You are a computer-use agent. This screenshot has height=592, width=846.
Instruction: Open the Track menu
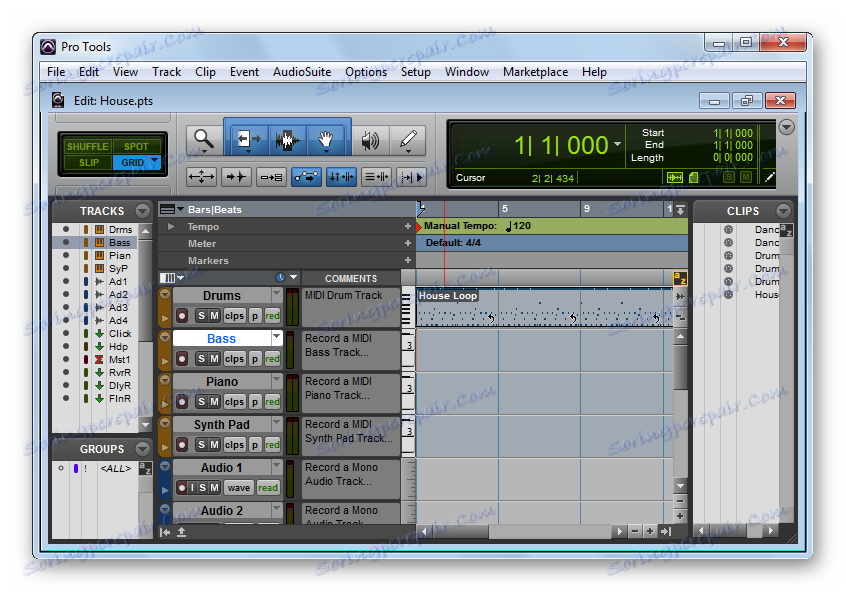click(x=166, y=72)
